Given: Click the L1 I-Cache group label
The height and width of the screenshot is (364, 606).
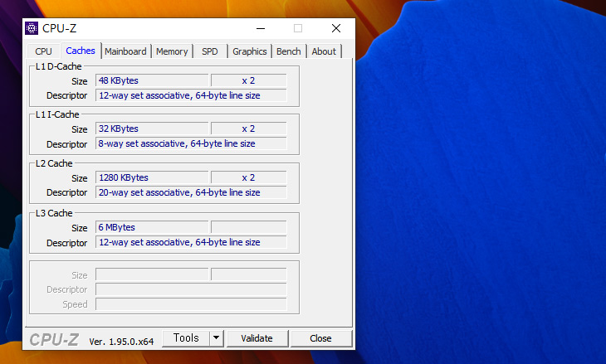Looking at the screenshot, I should point(57,114).
